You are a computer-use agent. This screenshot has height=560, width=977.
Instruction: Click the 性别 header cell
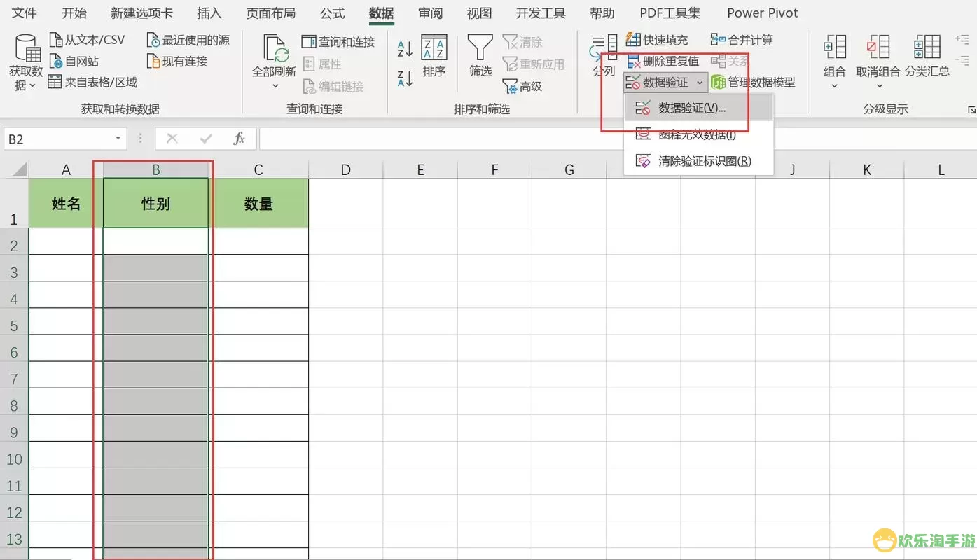click(x=155, y=203)
